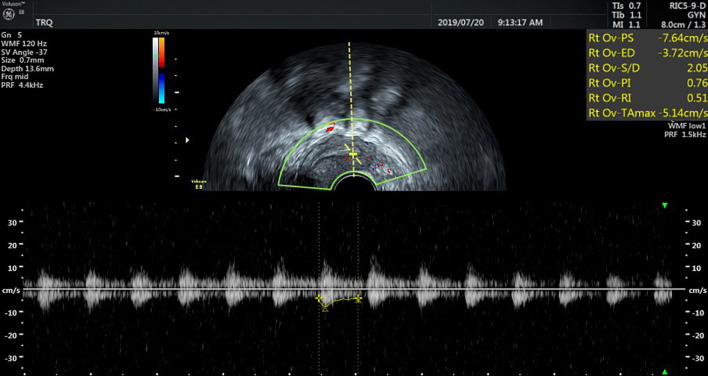Click the date 2019/07/20
Image resolution: width=708 pixels, height=376 pixels.
pyautogui.click(x=461, y=22)
